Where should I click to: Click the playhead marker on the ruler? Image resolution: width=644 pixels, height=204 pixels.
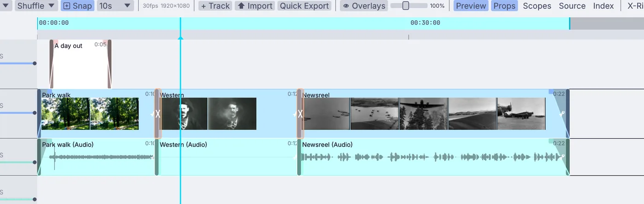[180, 37]
